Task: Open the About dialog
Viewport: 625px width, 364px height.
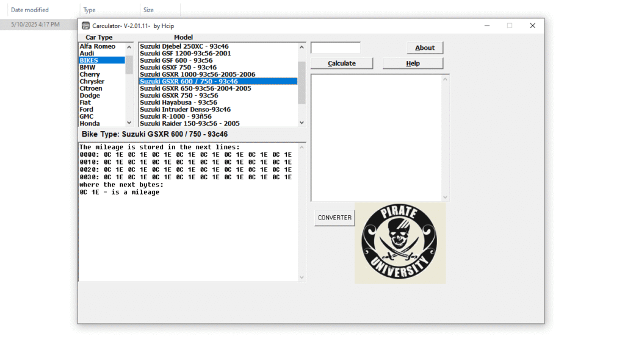Action: (425, 48)
